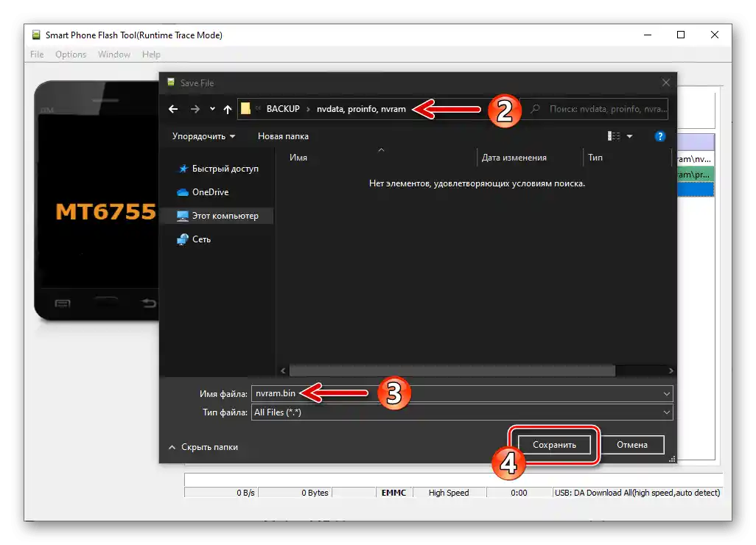Click Отмена to cancel saving

pyautogui.click(x=632, y=445)
